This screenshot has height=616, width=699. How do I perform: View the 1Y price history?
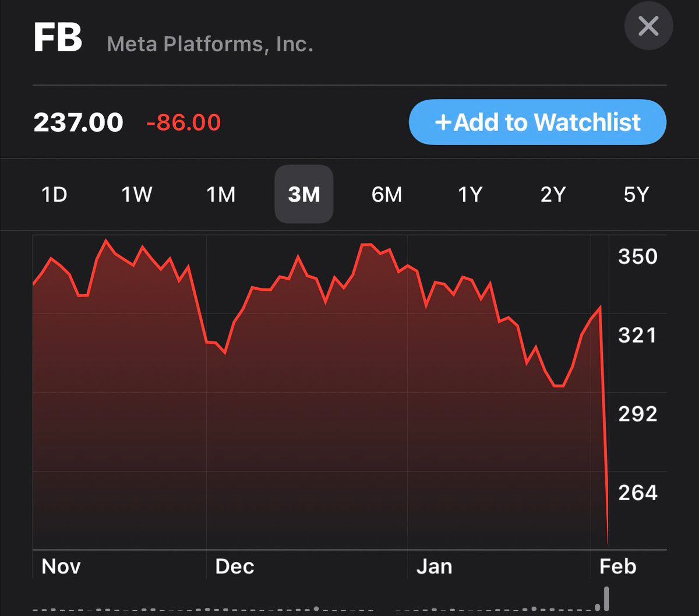point(470,195)
